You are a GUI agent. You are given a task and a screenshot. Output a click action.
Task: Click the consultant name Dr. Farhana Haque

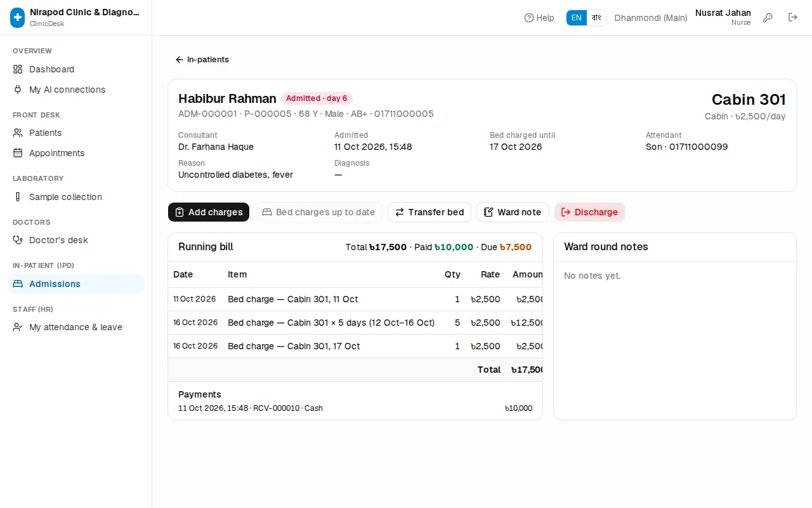coord(216,147)
